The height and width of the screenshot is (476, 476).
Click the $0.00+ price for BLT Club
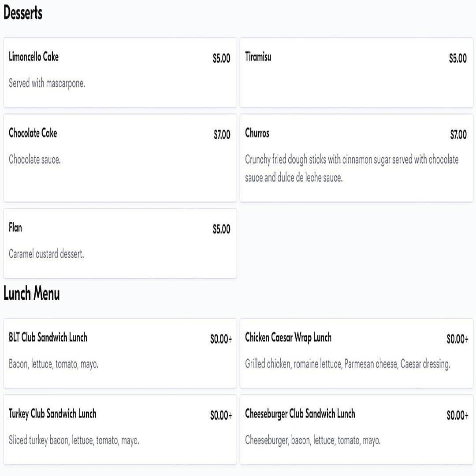(221, 339)
